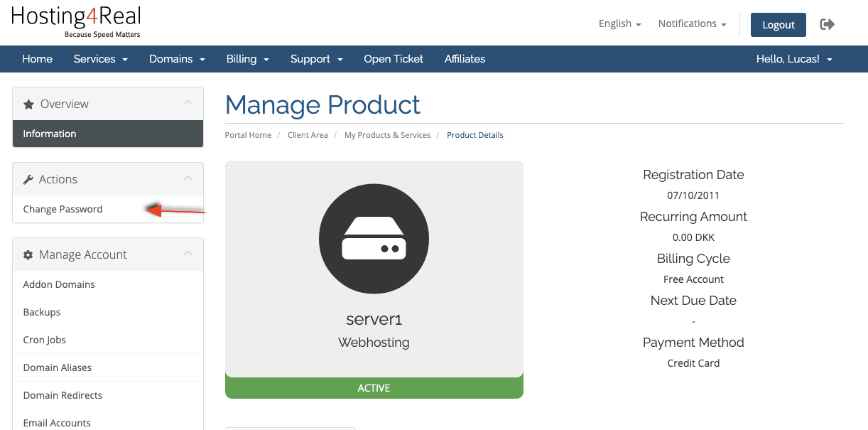This screenshot has width=868, height=430.
Task: Select Information in the Overview panel
Action: click(x=50, y=134)
